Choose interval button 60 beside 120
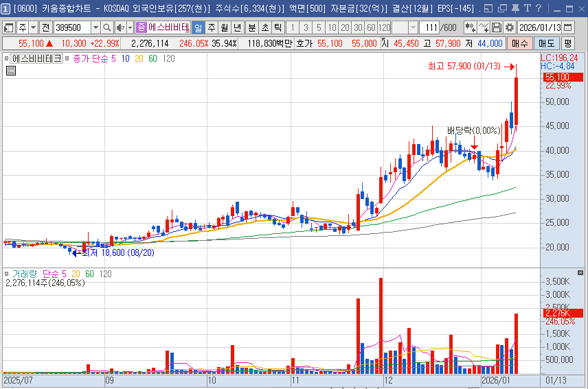 [371, 27]
